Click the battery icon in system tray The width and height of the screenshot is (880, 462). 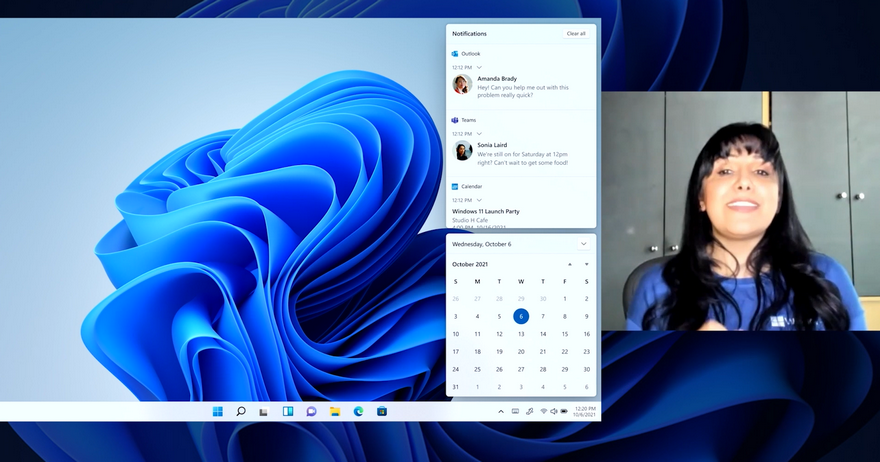[x=564, y=411]
